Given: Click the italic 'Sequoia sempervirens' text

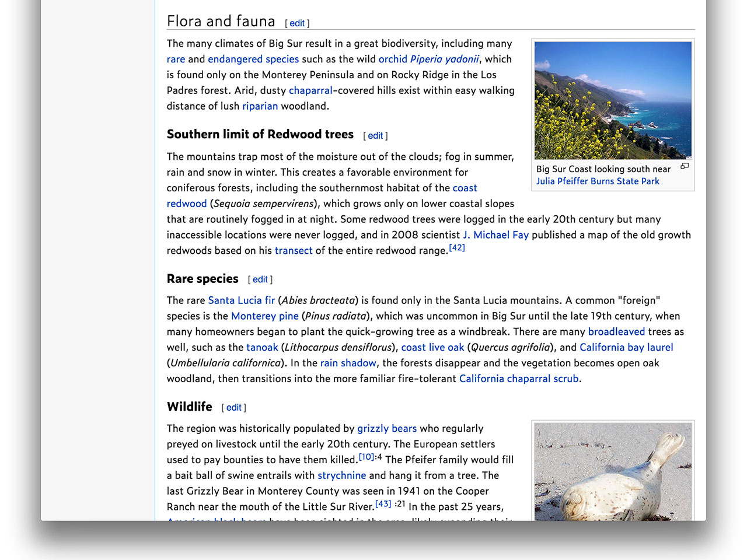Looking at the screenshot, I should coord(264,204).
